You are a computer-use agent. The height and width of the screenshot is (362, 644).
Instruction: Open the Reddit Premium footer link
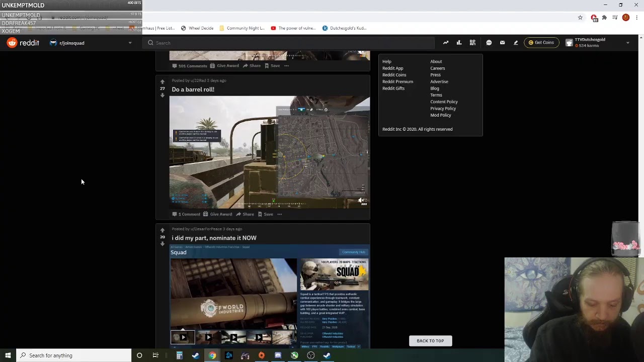[397, 81]
